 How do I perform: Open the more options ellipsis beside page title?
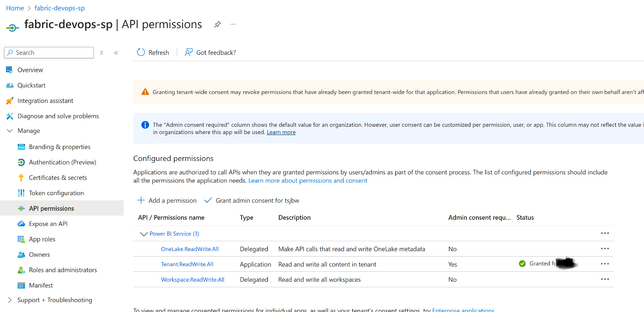coord(233,25)
